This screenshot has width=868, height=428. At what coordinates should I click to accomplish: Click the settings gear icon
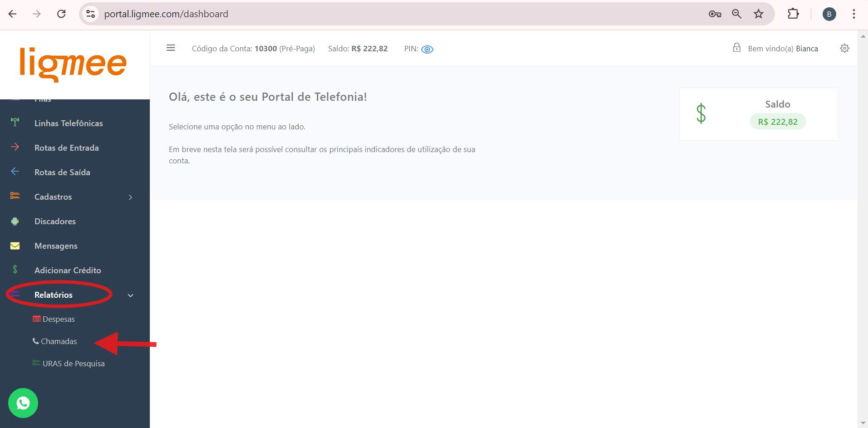(x=844, y=48)
